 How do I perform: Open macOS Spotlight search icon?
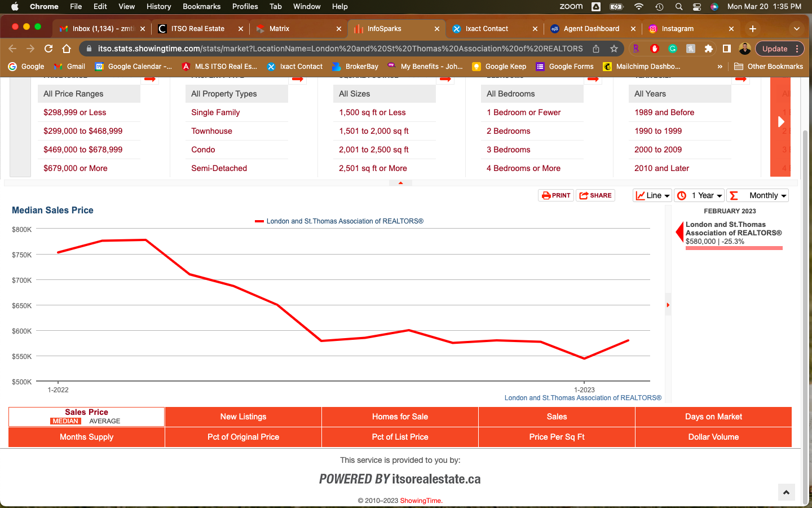(679, 7)
